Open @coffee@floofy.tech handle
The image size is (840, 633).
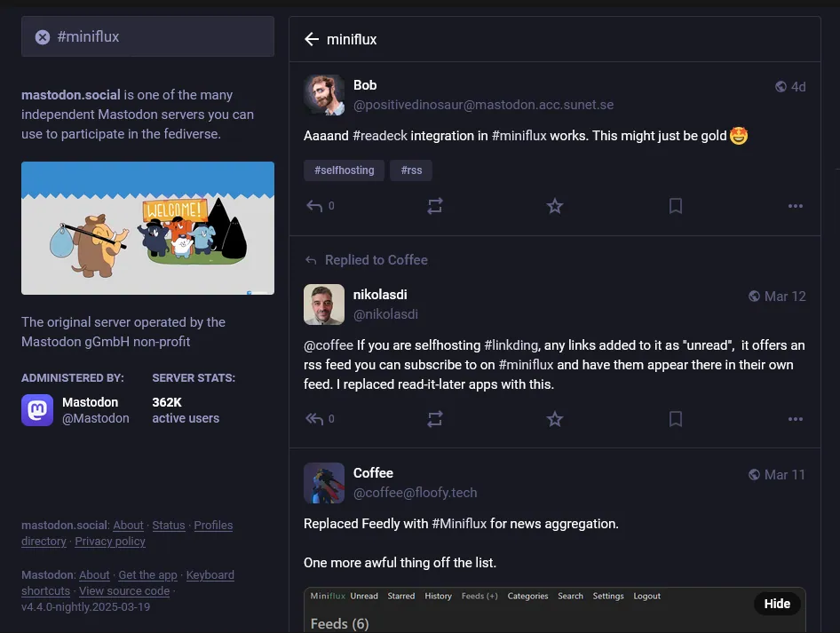416,492
